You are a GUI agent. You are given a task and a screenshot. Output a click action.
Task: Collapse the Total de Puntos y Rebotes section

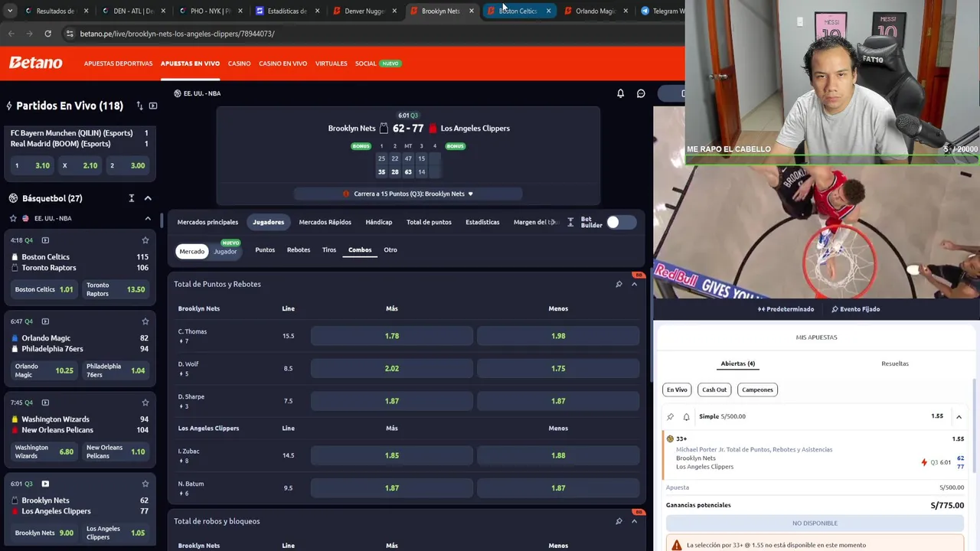(634, 284)
